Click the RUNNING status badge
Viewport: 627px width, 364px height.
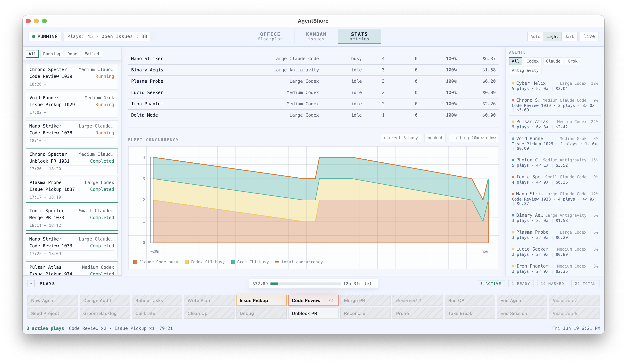[45, 37]
